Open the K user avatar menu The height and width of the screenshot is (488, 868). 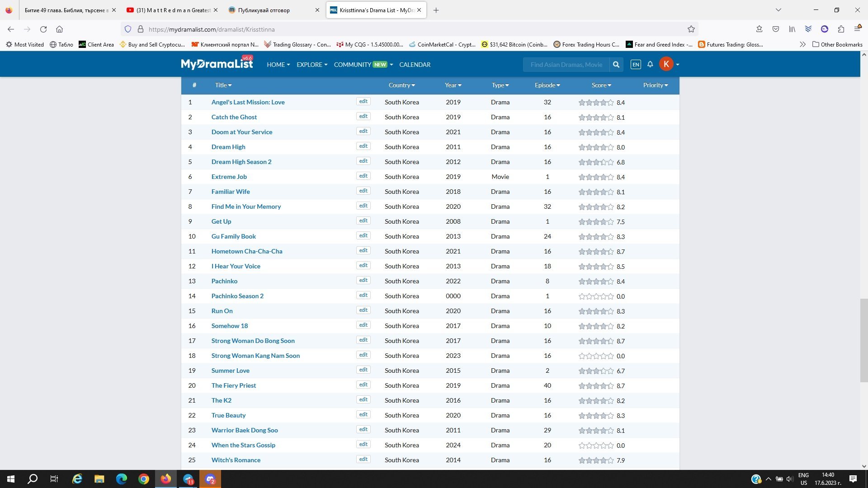click(x=666, y=64)
